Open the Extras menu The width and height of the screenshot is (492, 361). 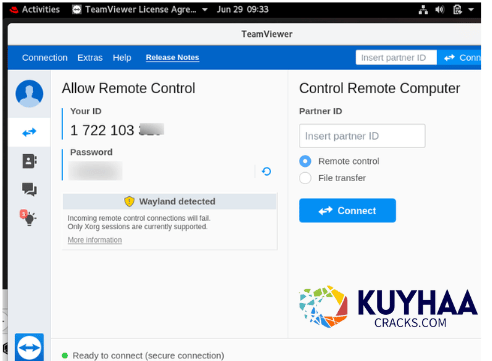[90, 58]
